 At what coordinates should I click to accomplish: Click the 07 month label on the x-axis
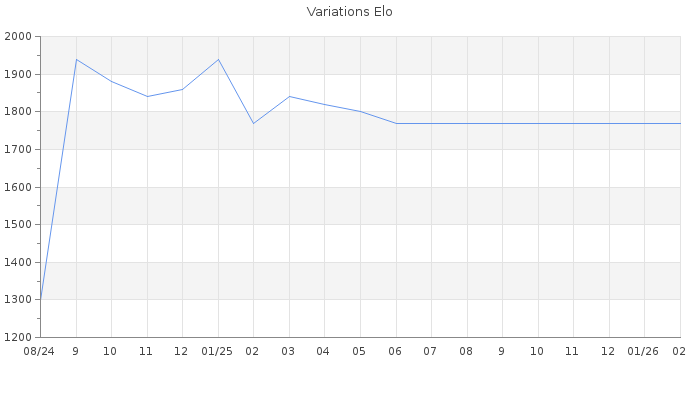click(x=431, y=352)
